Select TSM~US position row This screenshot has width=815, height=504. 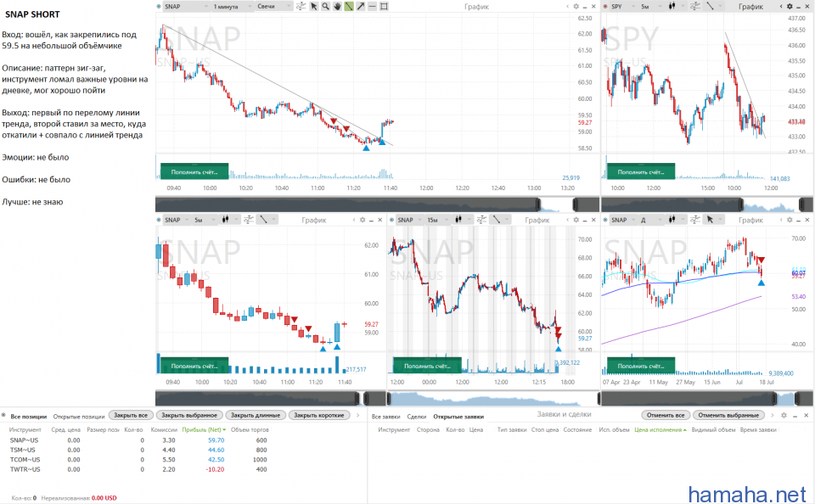click(x=138, y=450)
